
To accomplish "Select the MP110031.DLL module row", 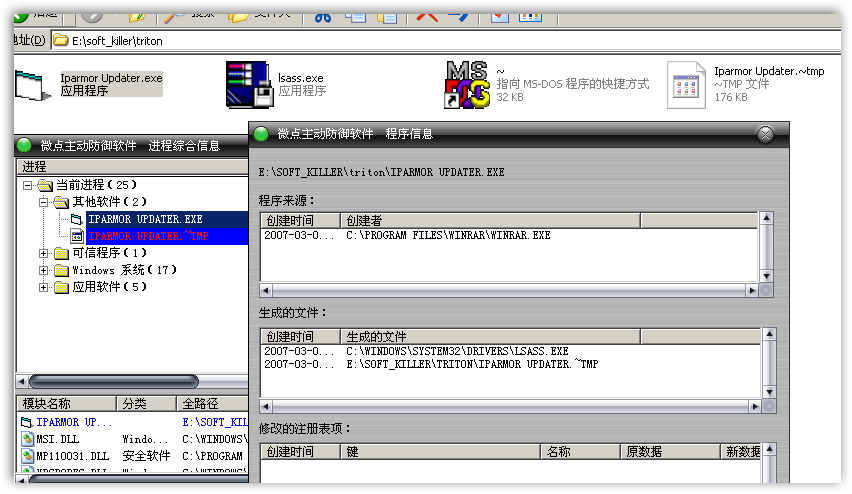I will tap(133, 455).
